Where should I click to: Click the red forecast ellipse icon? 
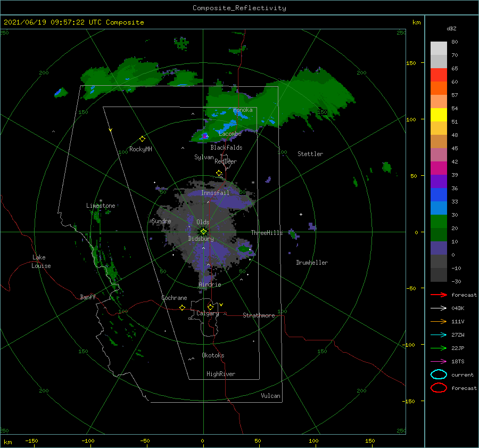click(439, 388)
